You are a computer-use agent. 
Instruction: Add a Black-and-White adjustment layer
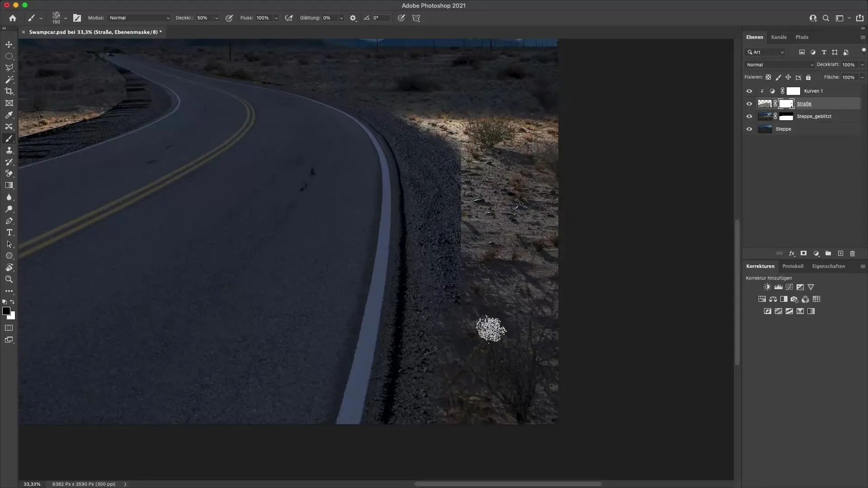coord(784,299)
